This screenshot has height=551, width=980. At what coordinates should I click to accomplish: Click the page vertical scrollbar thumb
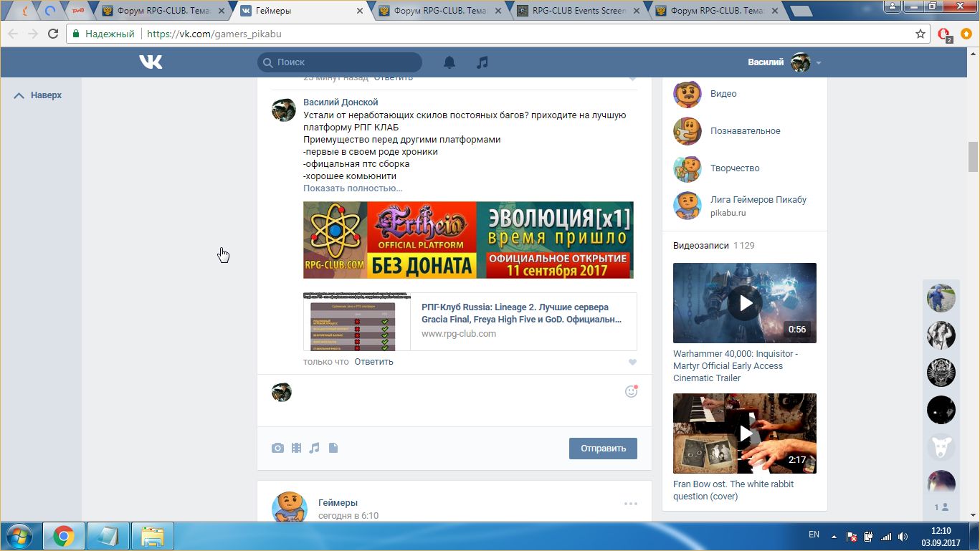tap(973, 157)
